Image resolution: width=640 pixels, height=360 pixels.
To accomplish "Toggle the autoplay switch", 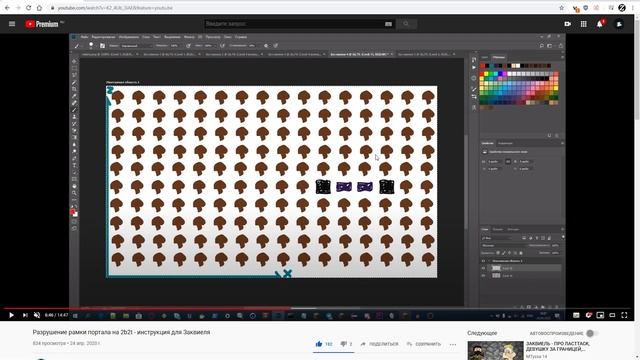I will point(591,333).
